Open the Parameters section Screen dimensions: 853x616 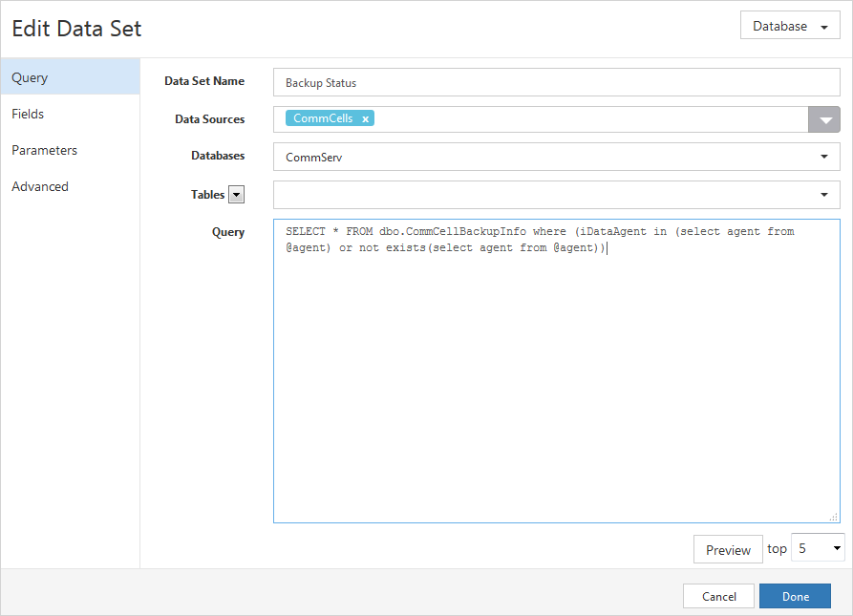(x=43, y=150)
